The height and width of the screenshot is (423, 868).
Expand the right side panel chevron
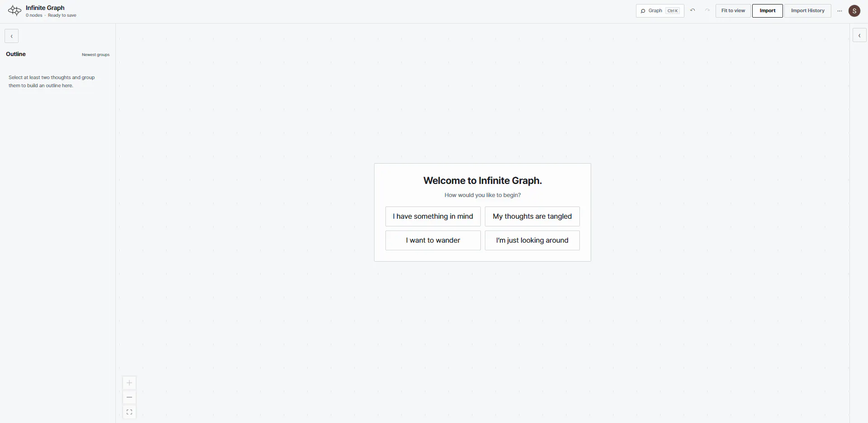click(859, 35)
